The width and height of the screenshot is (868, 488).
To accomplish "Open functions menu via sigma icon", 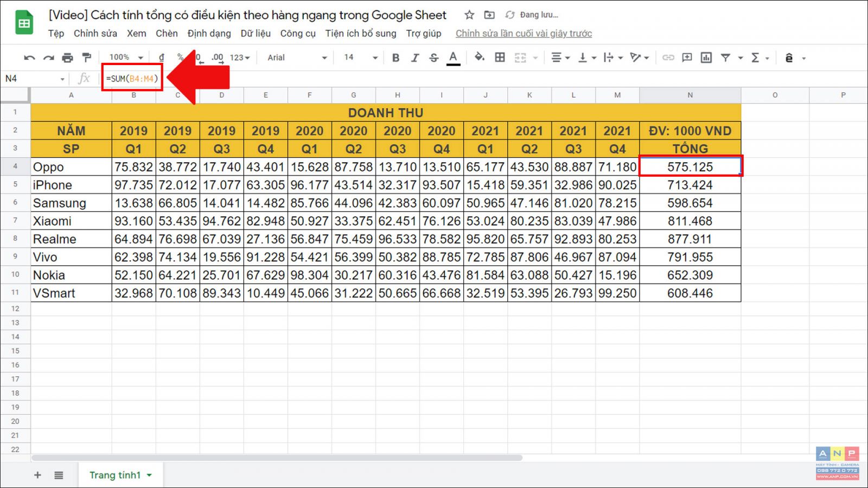I will (755, 57).
